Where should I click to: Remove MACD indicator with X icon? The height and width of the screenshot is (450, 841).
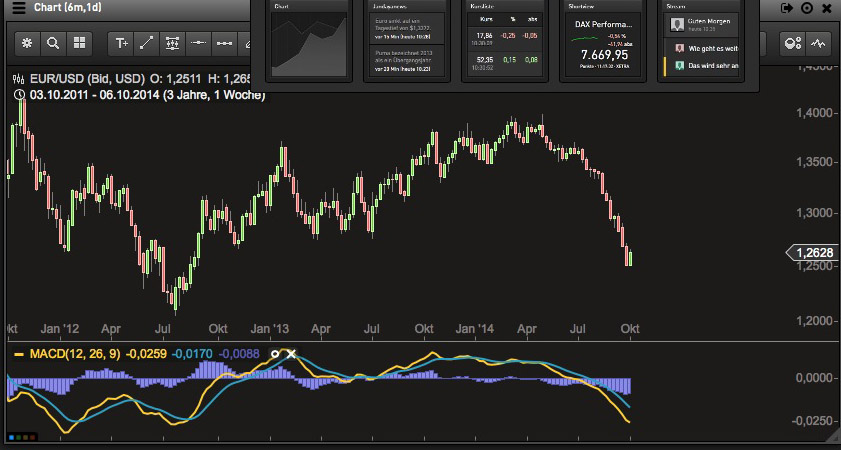point(291,354)
